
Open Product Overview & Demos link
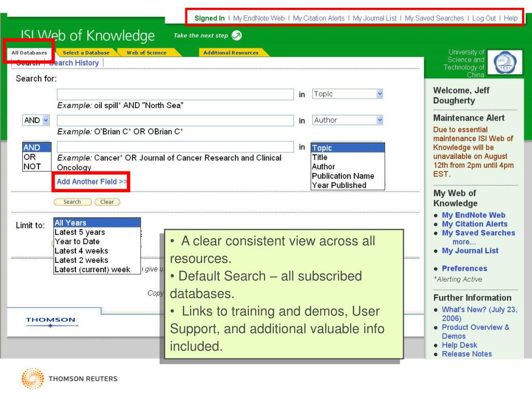476,331
